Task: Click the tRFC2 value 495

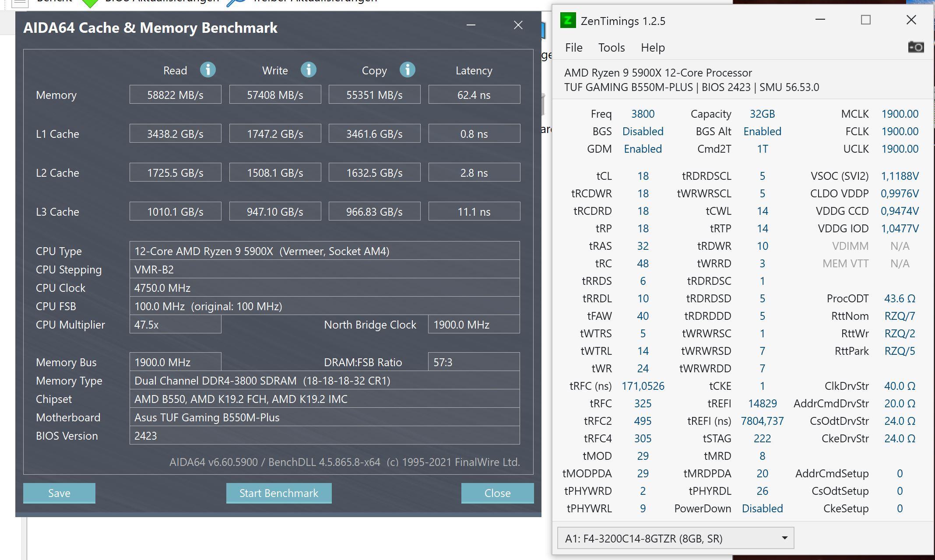Action: tap(643, 421)
